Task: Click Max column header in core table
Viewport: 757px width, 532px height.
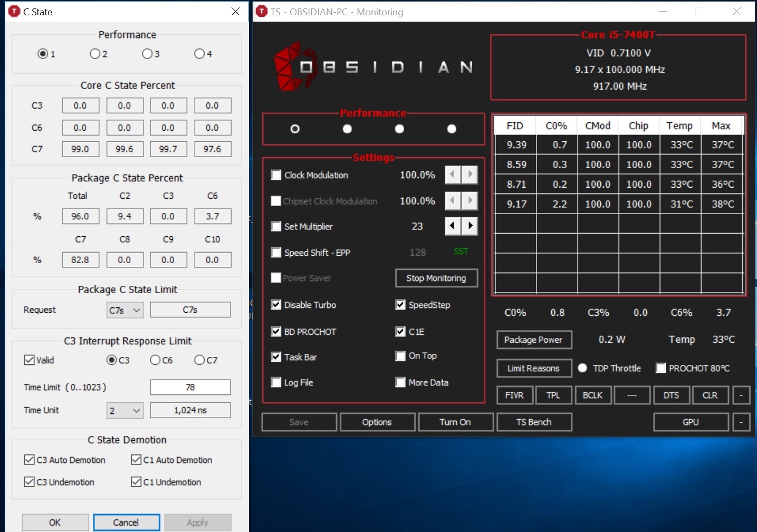Action: pos(721,125)
